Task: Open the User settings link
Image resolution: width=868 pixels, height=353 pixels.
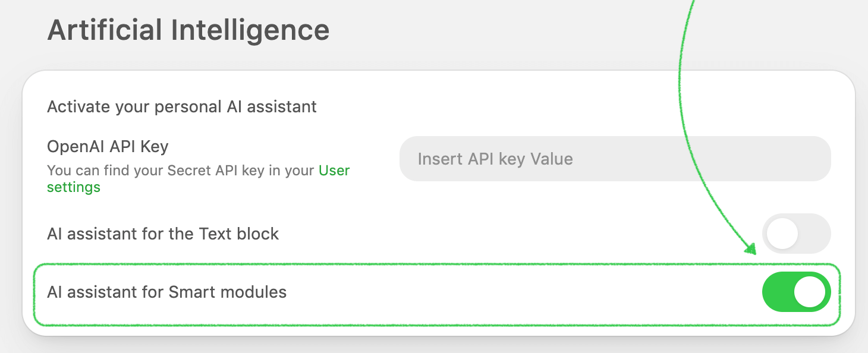Action: (x=334, y=171)
